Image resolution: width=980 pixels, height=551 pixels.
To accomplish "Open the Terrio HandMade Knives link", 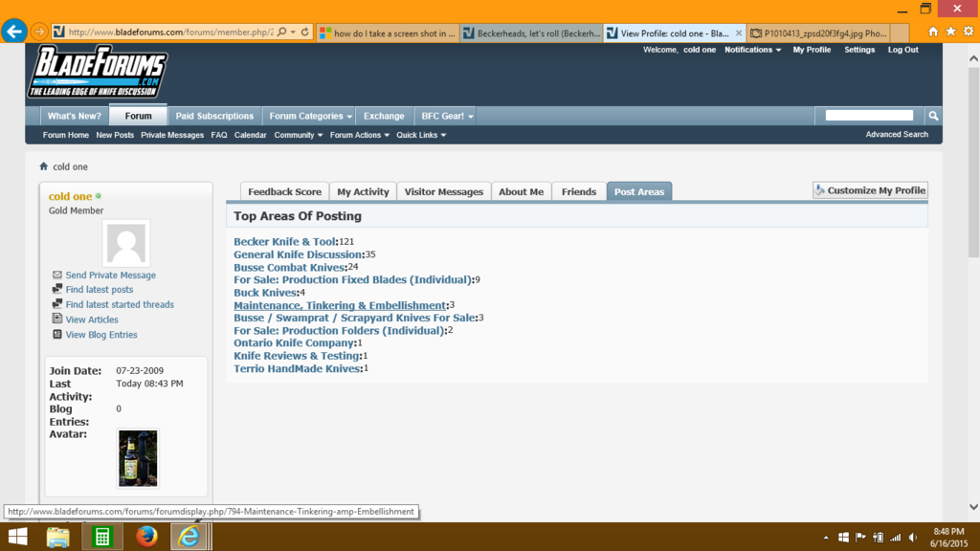I will pyautogui.click(x=298, y=368).
